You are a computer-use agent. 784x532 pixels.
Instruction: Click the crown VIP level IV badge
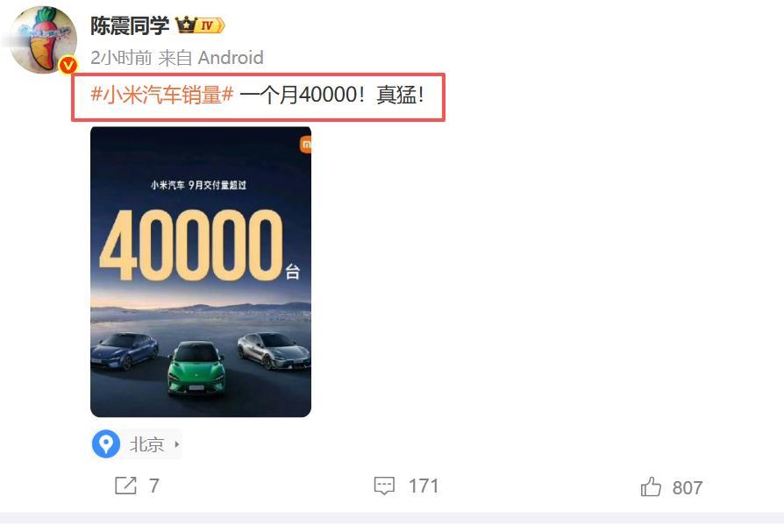[200, 25]
